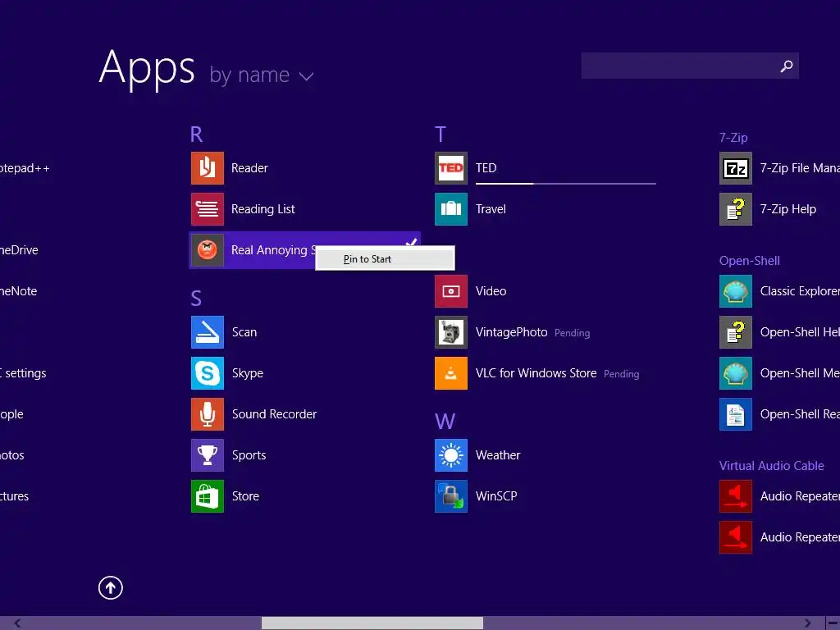Click the VintagePhoto camera icon

[x=451, y=332]
